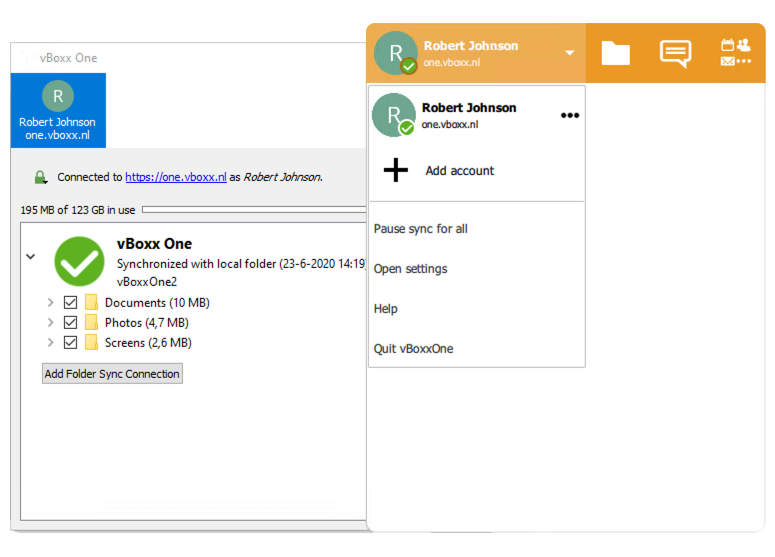Click the Photos folder icon
Image resolution: width=775 pixels, height=557 pixels.
91,322
